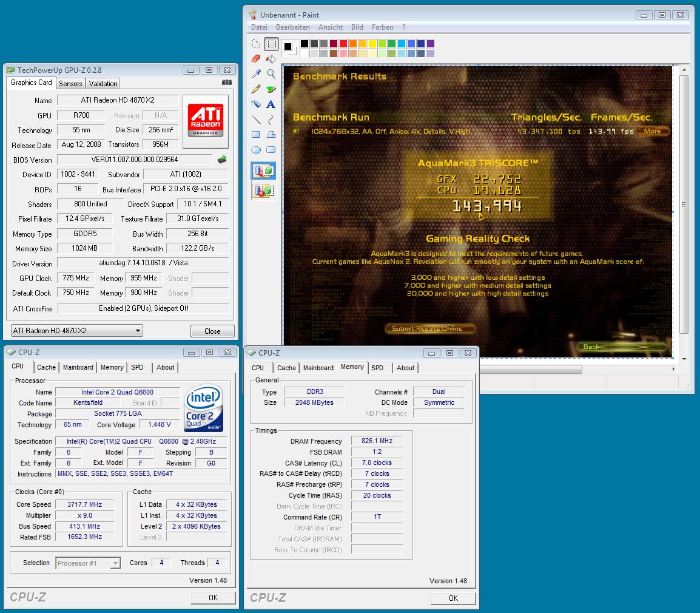Select the rectangular Select tool in Paint
The image size is (700, 613).
tap(271, 44)
